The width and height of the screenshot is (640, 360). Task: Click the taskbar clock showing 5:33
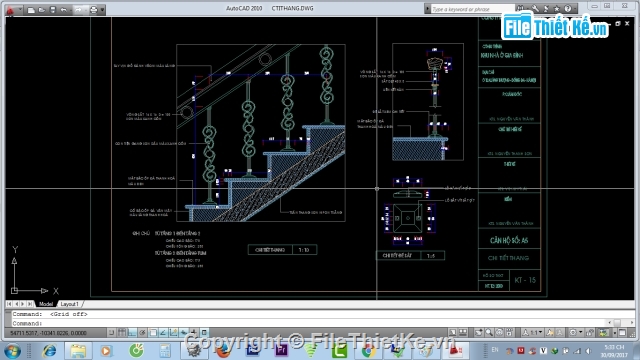614,351
